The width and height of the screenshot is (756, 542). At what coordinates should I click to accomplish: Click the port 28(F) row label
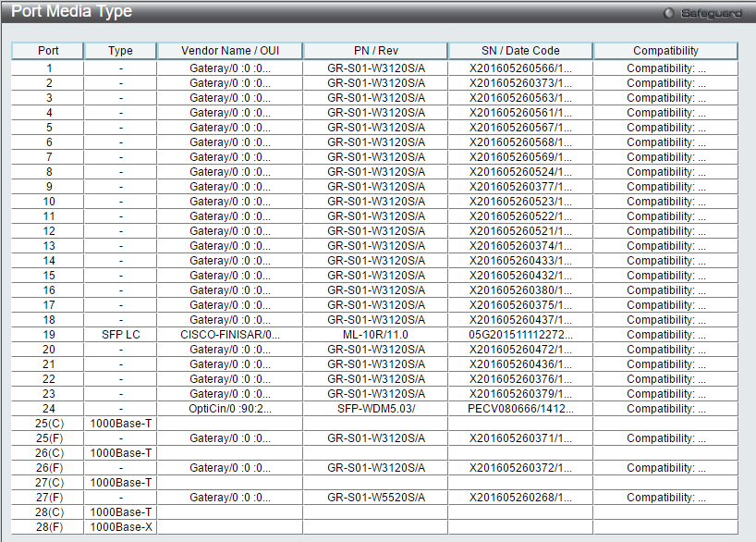tap(49, 527)
